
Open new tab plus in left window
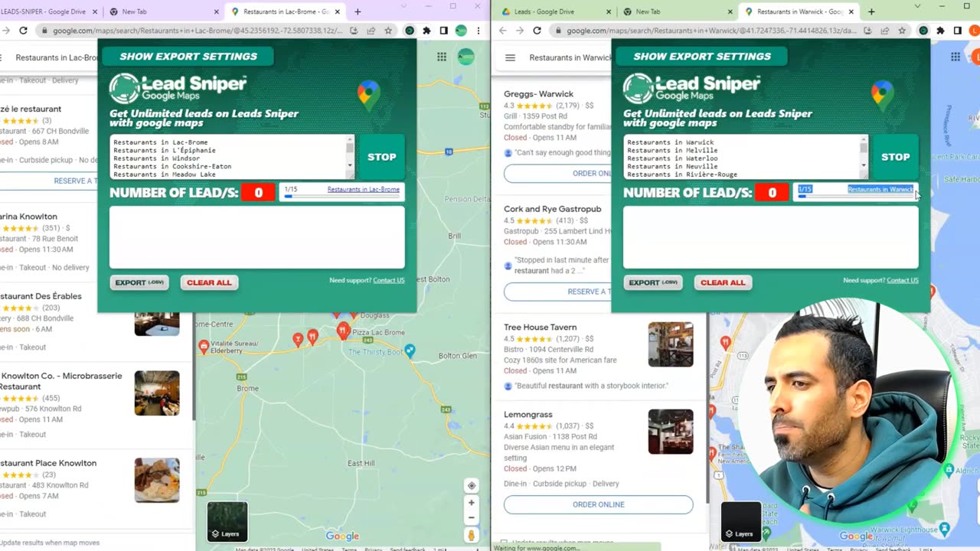click(x=358, y=11)
